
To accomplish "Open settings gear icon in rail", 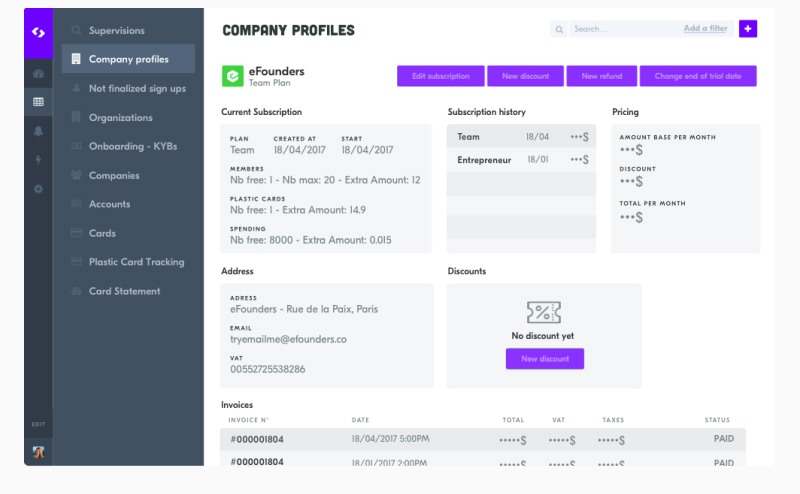I will [38, 189].
